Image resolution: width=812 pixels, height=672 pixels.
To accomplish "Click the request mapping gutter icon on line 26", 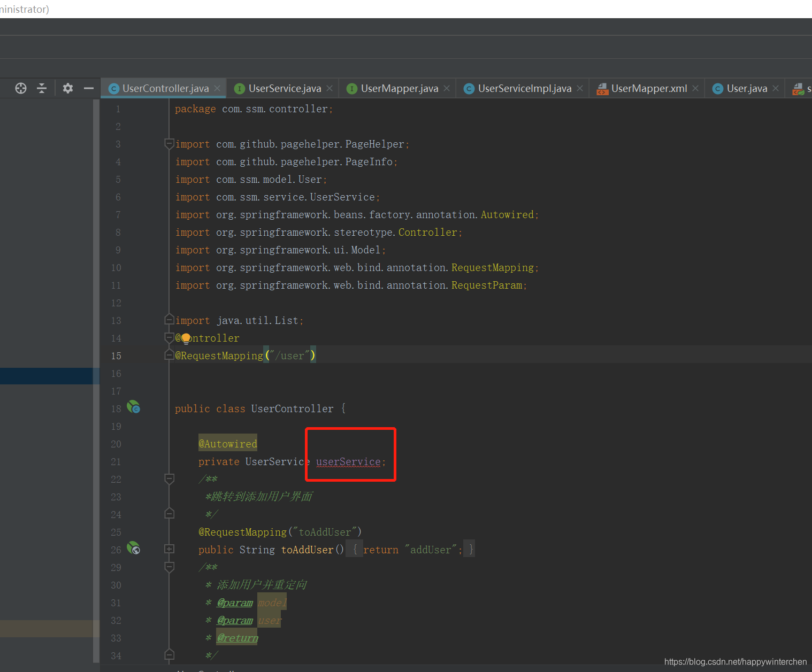I will [x=133, y=549].
